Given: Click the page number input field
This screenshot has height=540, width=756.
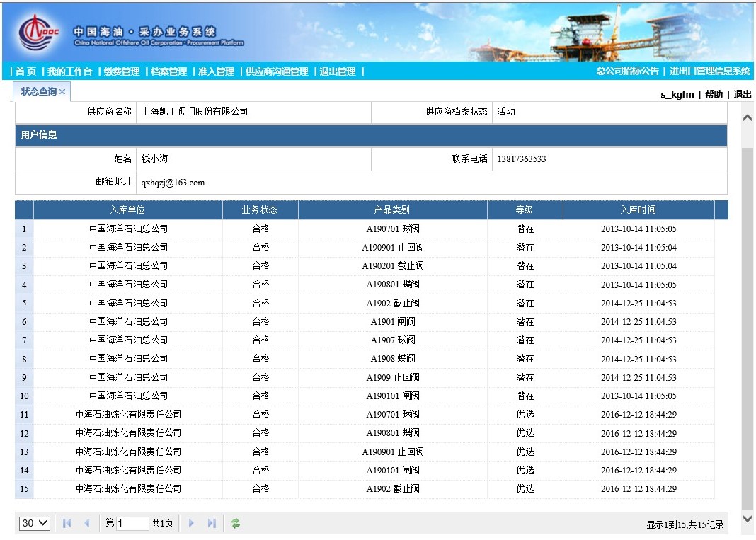Looking at the screenshot, I should point(132,523).
